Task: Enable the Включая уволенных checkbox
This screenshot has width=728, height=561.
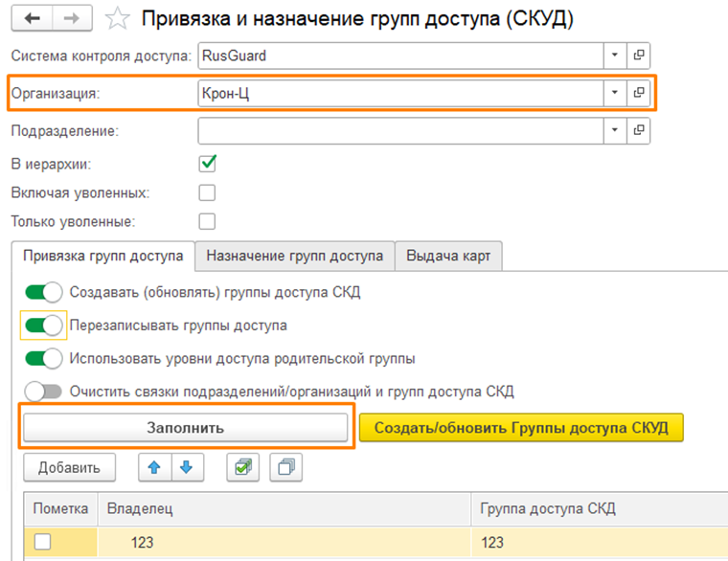Action: pyautogui.click(x=207, y=192)
